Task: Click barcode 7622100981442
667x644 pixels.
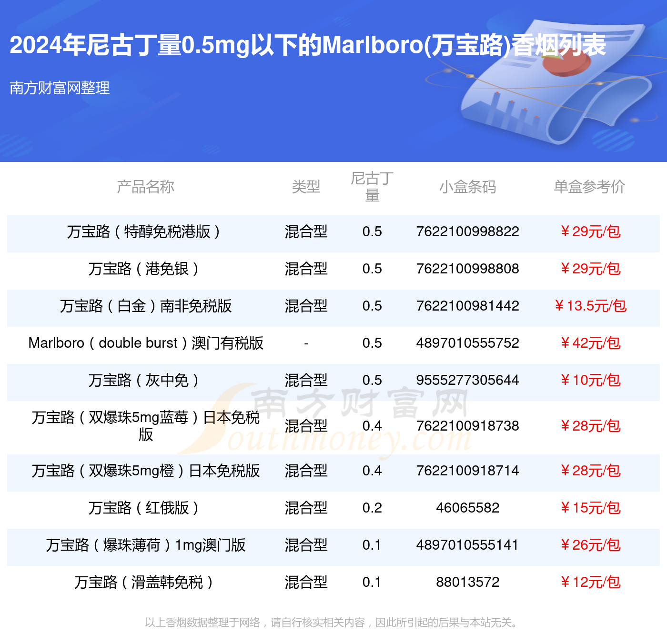Action: tap(467, 306)
